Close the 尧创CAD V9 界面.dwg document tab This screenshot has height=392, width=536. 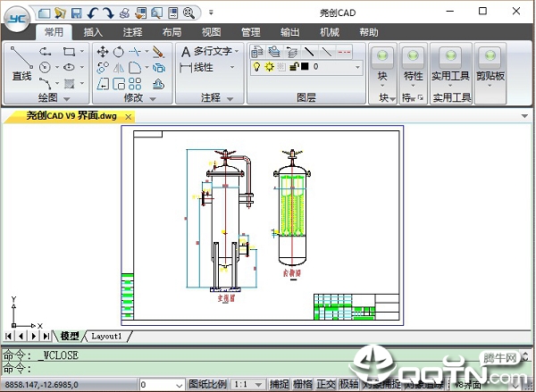tap(128, 117)
